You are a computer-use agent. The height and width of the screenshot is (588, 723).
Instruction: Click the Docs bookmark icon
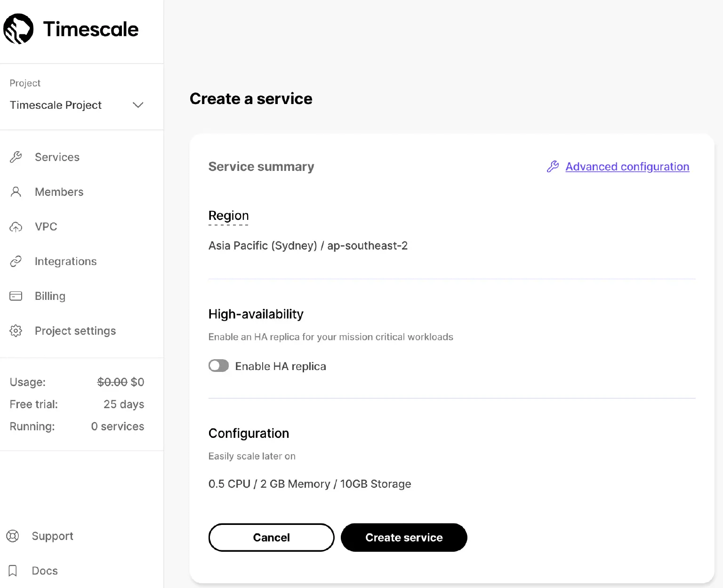point(13,571)
